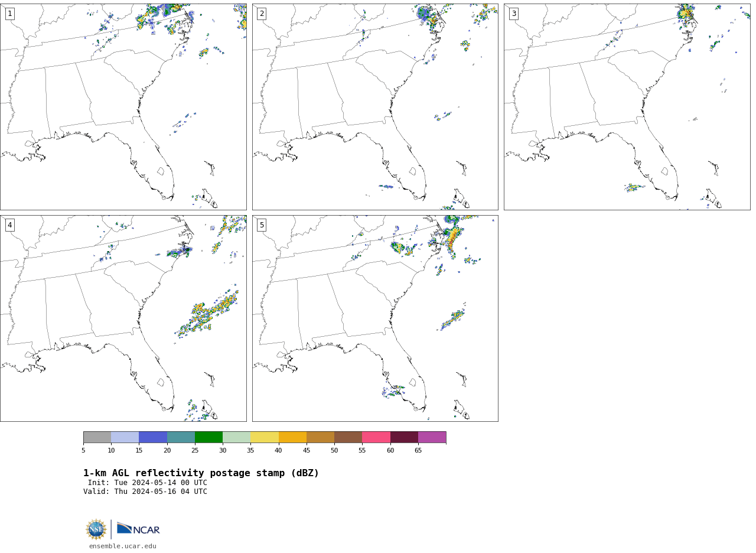
Task: Click the 1-km AGL reflectivity title
Action: coord(201,473)
